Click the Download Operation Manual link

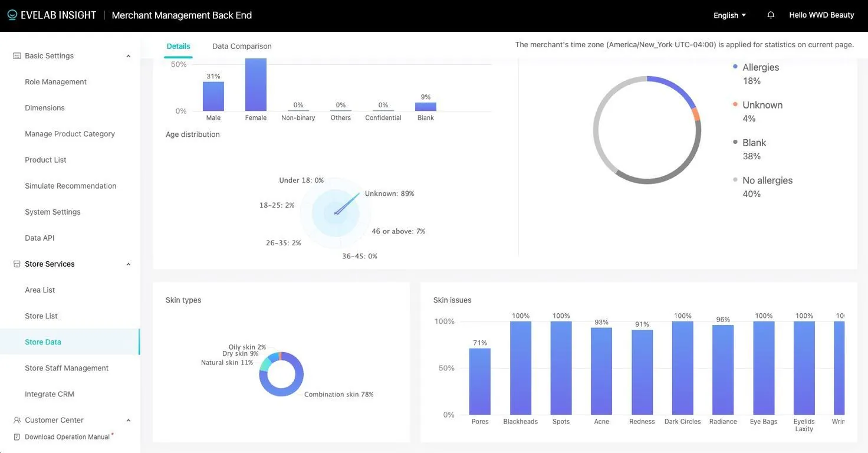(67, 437)
